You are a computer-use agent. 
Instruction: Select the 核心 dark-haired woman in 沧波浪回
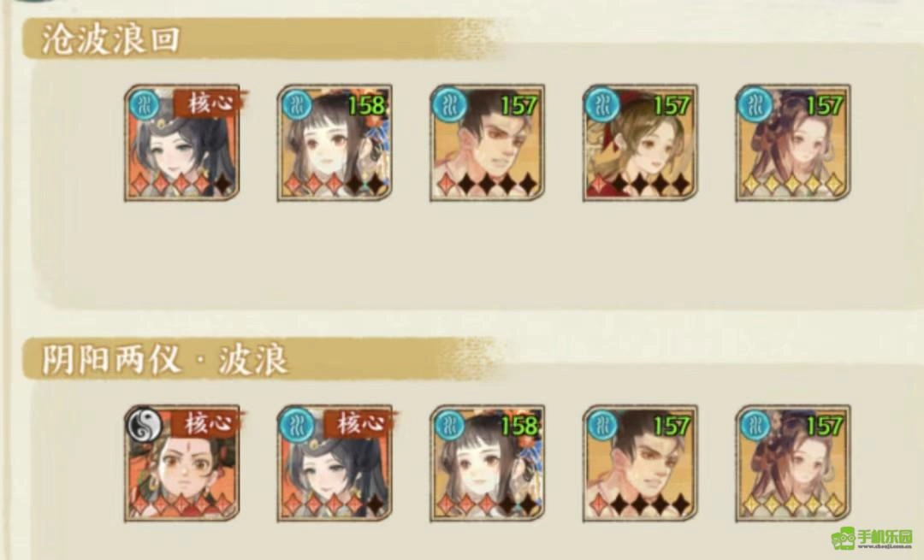click(x=181, y=143)
